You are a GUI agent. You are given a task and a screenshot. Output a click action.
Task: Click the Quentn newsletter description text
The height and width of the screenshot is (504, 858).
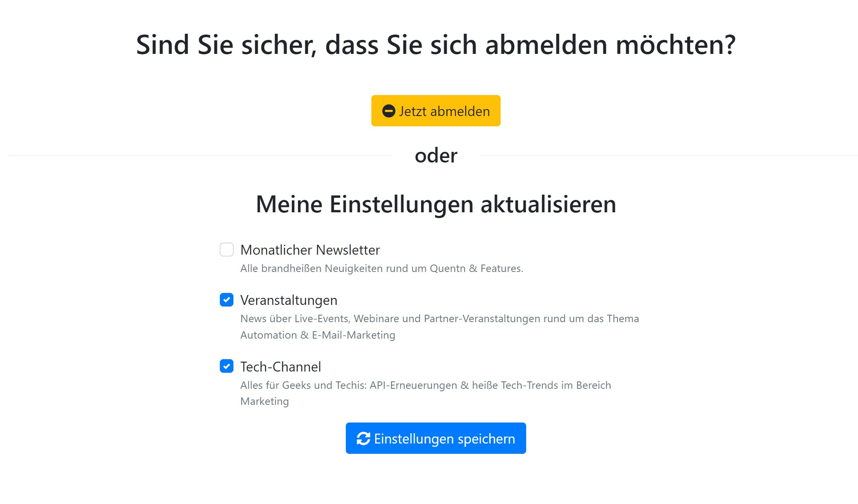coord(382,268)
